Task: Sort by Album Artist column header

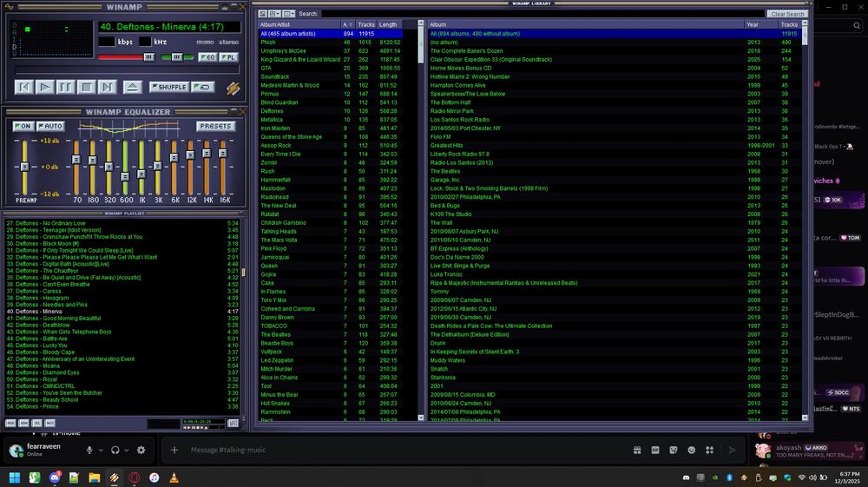Action: click(299, 24)
